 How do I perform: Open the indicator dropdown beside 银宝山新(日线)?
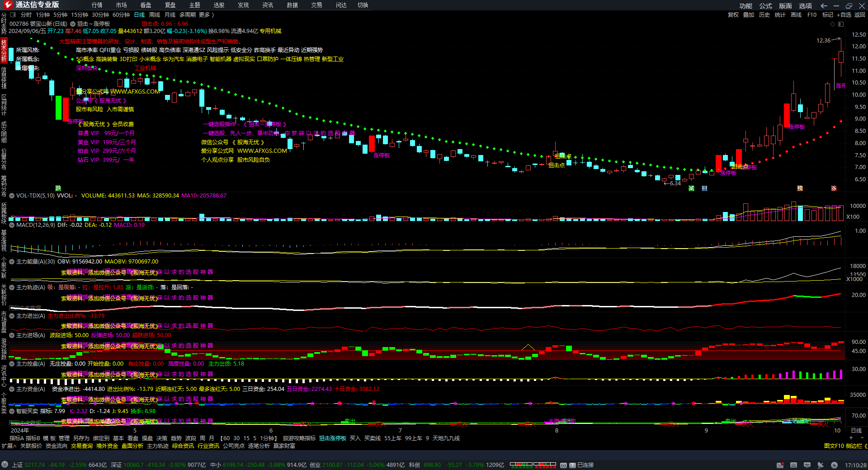coord(72,24)
